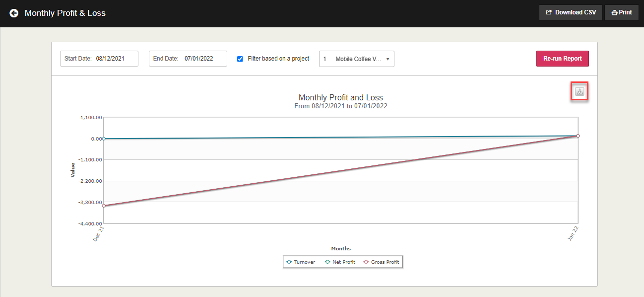Click the Monthly Profit and Loss chart title

point(341,97)
